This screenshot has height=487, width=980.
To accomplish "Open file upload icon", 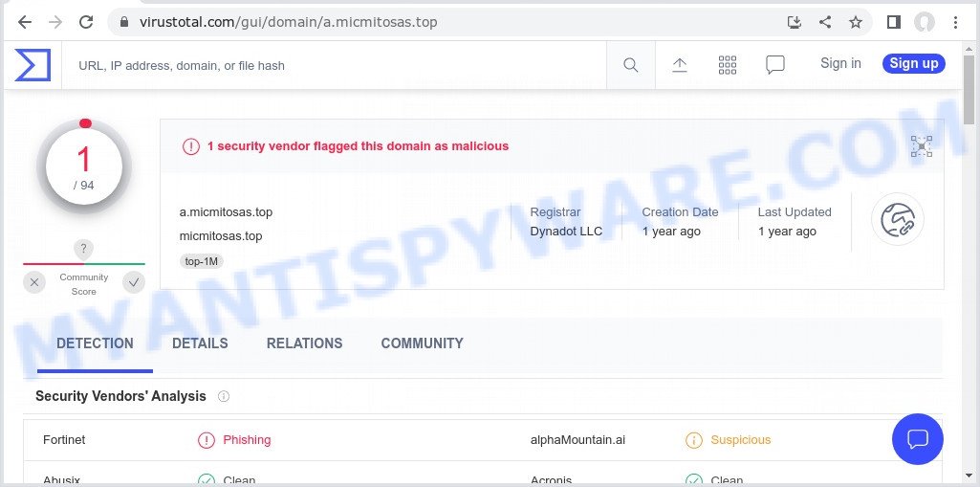I will tap(680, 65).
